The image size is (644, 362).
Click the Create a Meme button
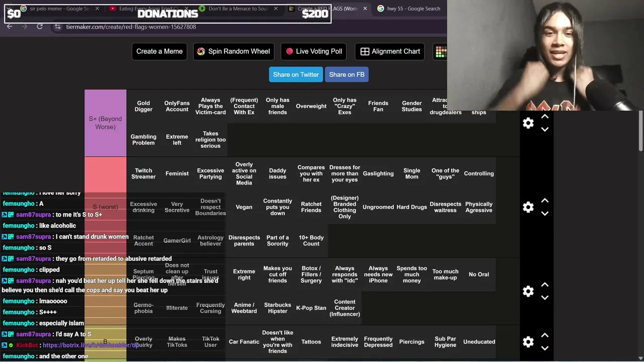159,51
